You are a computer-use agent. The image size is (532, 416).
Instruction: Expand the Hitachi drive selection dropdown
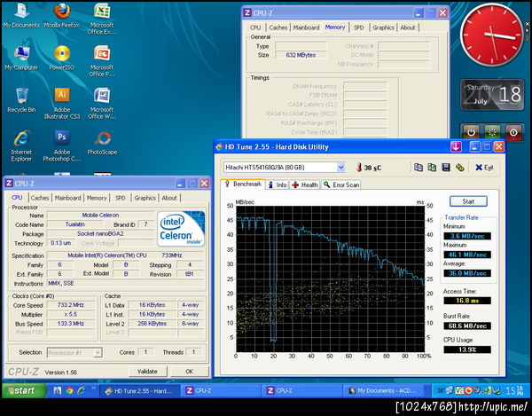coord(340,167)
